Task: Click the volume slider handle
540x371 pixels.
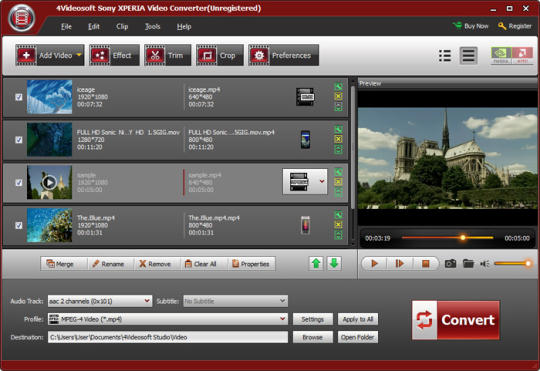Action: (528, 264)
